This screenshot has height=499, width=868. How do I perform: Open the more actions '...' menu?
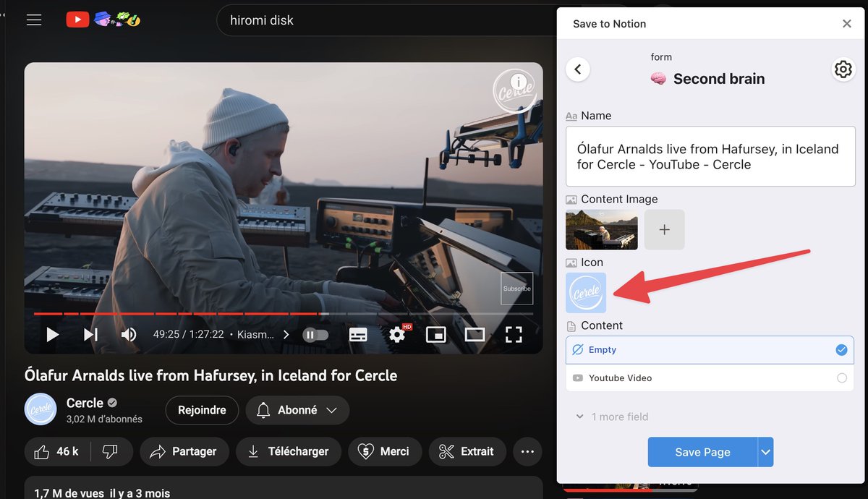click(527, 451)
